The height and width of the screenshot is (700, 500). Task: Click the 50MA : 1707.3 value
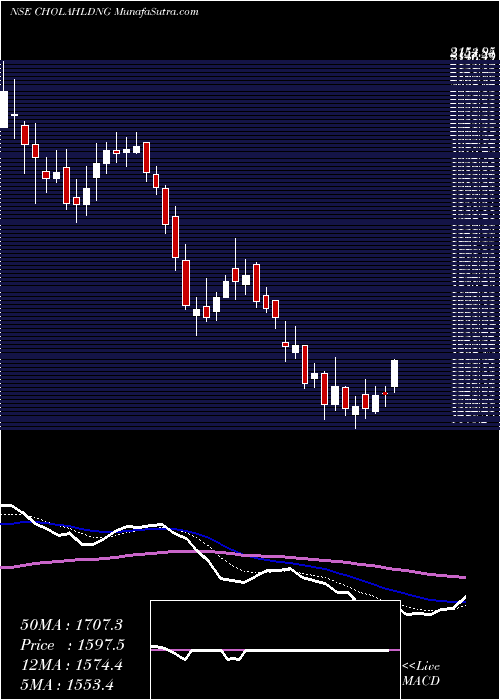point(71,625)
